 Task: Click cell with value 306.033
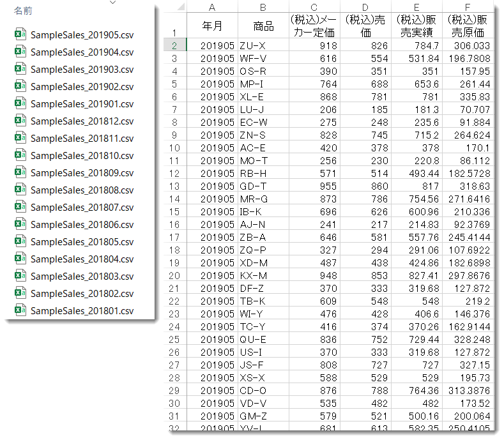click(x=468, y=45)
